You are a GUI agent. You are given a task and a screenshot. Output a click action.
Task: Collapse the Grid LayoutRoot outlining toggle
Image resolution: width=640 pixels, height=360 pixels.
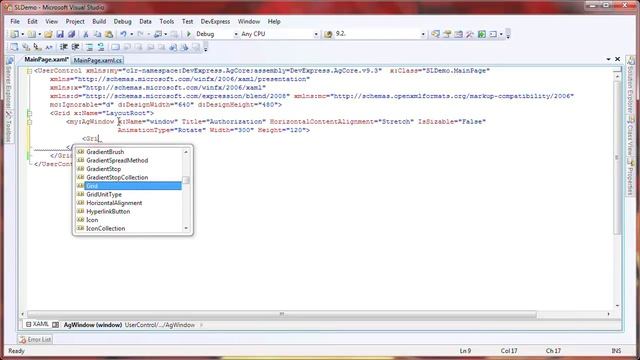click(x=29, y=113)
